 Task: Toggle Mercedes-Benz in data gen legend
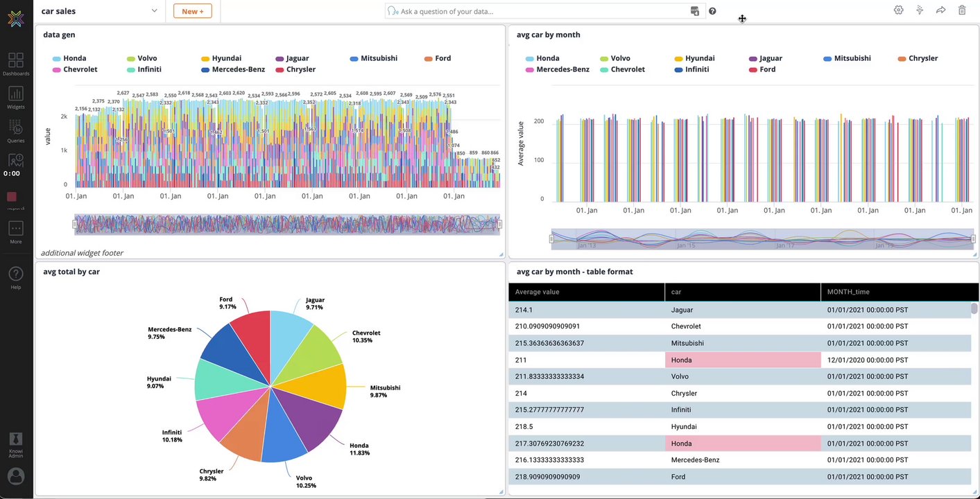233,69
